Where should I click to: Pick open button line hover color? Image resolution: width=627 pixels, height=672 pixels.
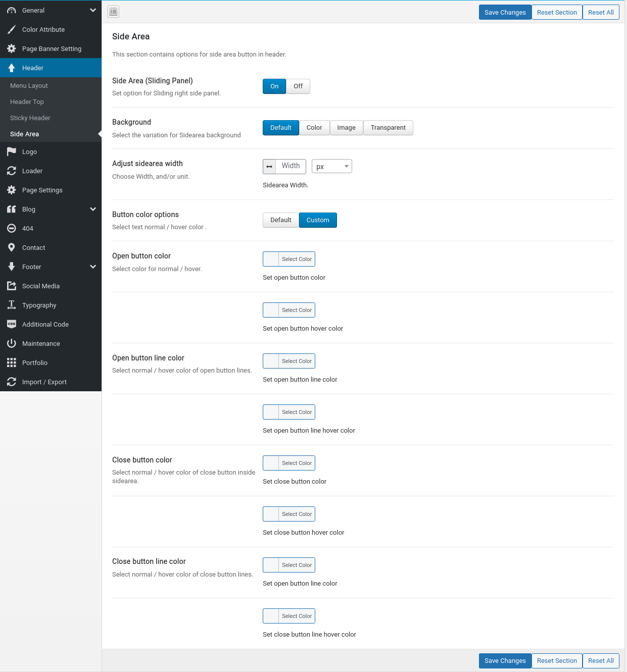click(289, 412)
